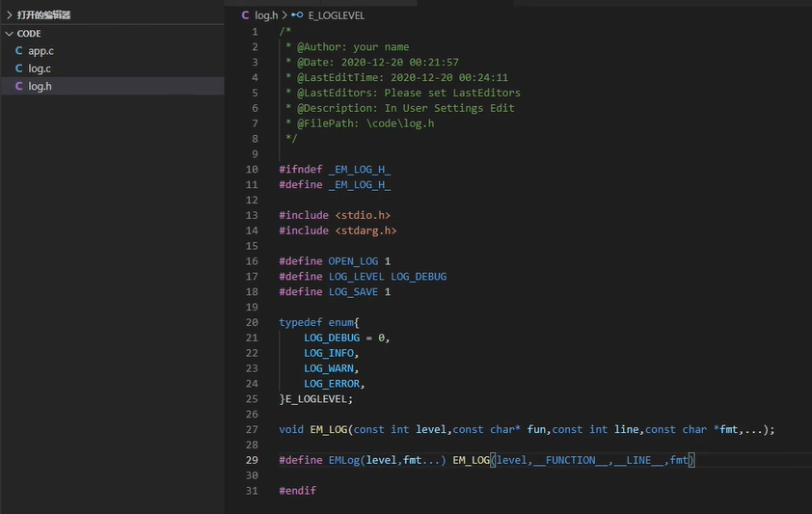
Task: Open app.c in the explorer
Action: (41, 51)
